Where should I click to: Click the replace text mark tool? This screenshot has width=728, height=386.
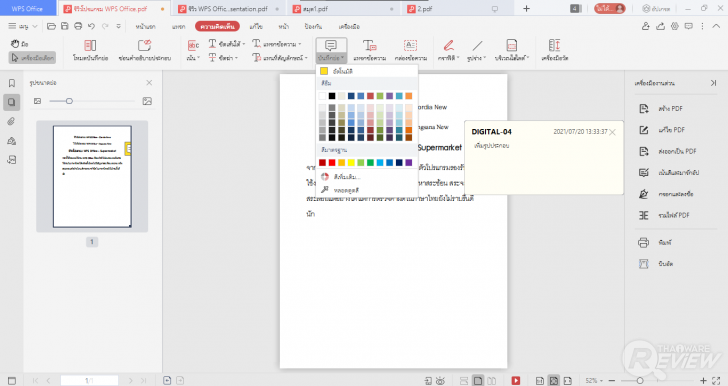[256, 58]
